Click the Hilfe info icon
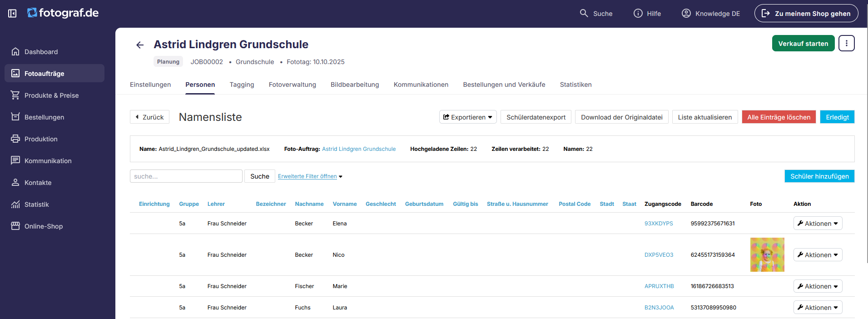 (x=638, y=13)
